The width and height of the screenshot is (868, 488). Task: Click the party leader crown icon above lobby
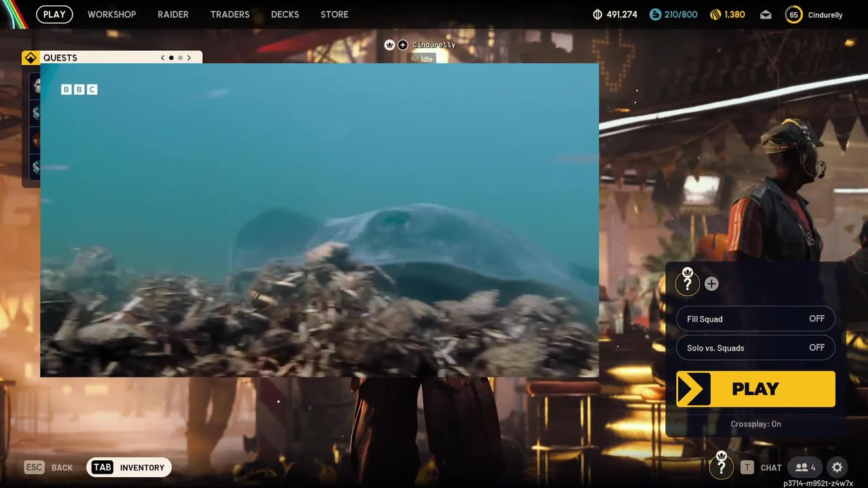point(390,45)
